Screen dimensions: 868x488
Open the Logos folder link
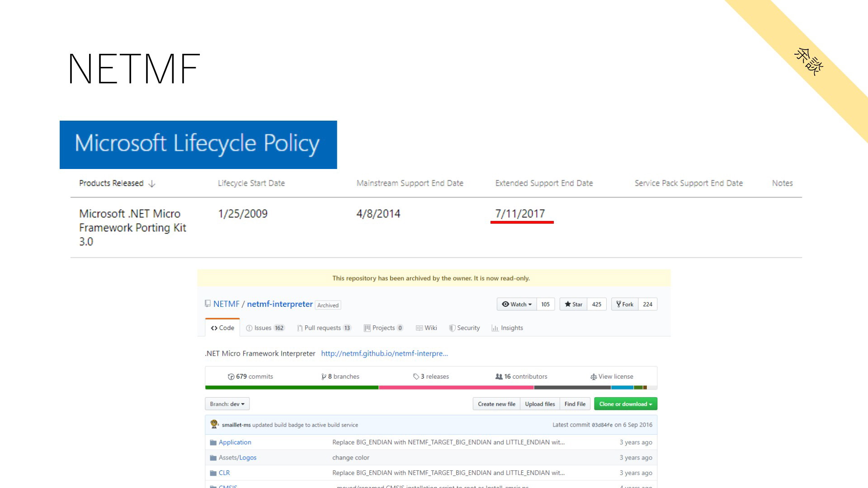point(248,458)
